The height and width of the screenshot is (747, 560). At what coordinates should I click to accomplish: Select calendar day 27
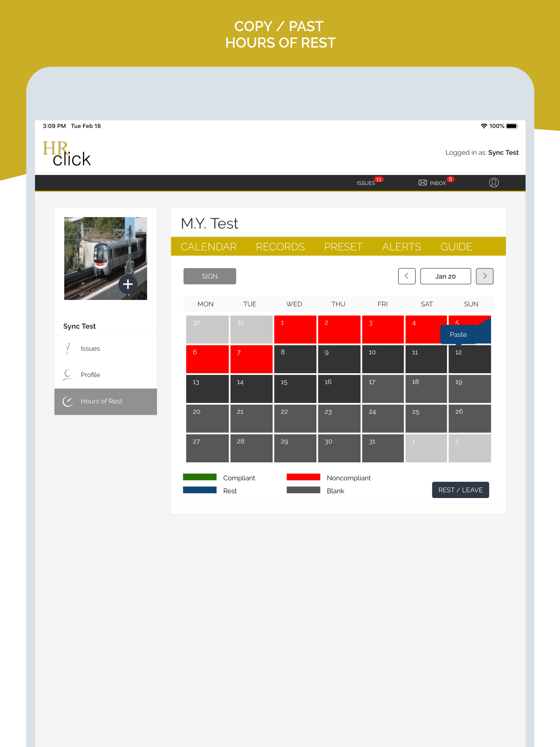coord(207,448)
